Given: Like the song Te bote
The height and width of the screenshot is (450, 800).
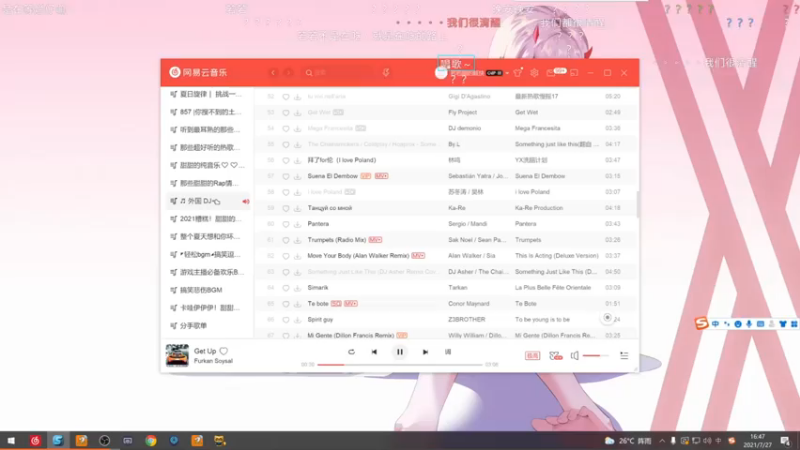Looking at the screenshot, I should tap(286, 304).
